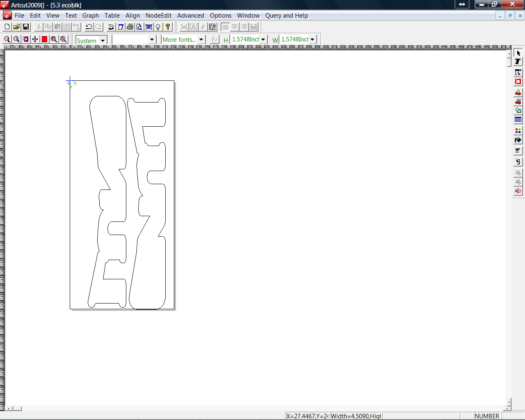Select the shapes combine tool icon
The width and height of the screenshot is (525, 420).
518,110
